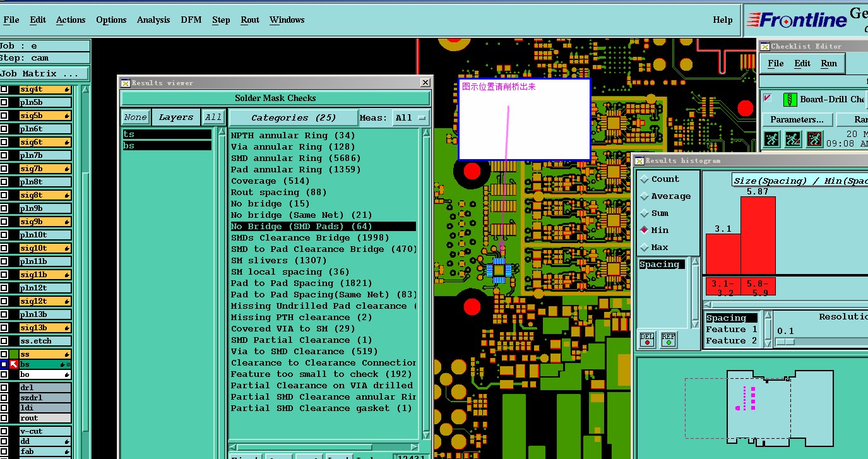Open the Actions menu
Viewport: 868px width, 459px height.
click(71, 20)
